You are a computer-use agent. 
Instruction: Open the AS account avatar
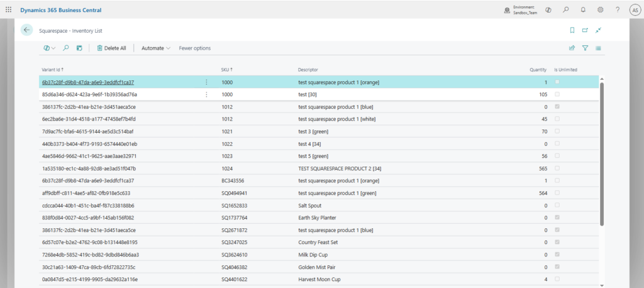(635, 10)
